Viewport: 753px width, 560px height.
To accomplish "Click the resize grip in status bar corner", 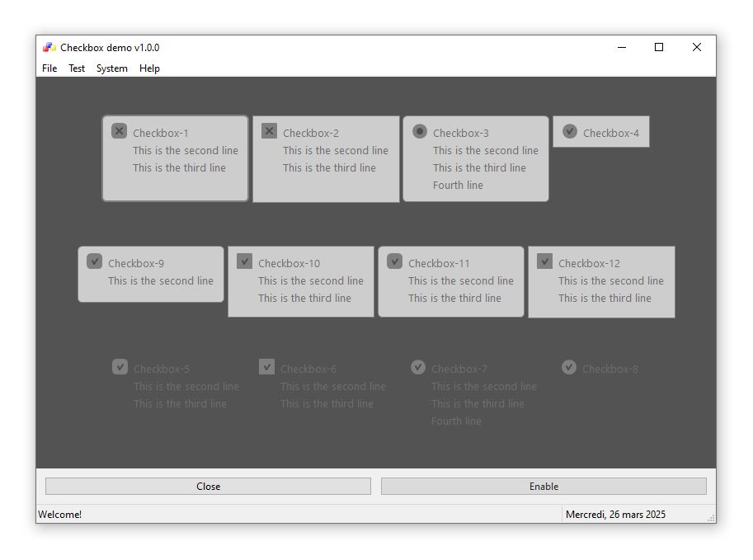I will coord(711,517).
